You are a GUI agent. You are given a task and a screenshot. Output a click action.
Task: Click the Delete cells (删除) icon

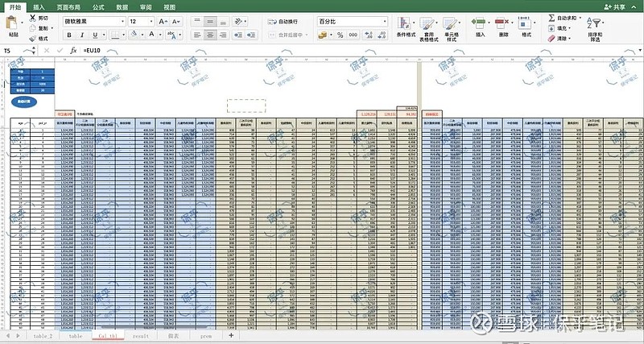pyautogui.click(x=502, y=23)
